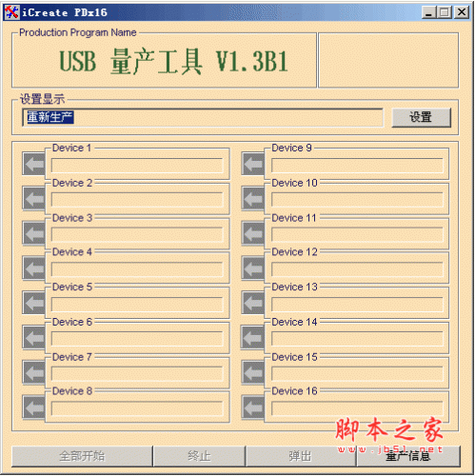Image resolution: width=475 pixels, height=476 pixels.
Task: Click the arrow button for Device 14
Action: tap(253, 337)
